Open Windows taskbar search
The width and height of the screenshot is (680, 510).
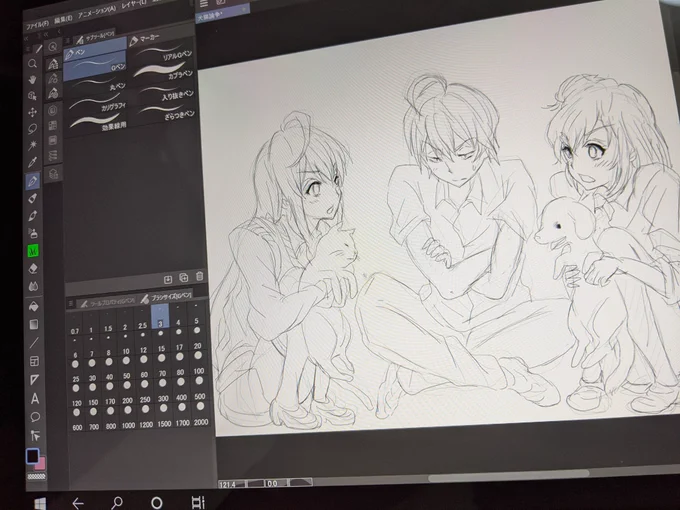coord(117,503)
